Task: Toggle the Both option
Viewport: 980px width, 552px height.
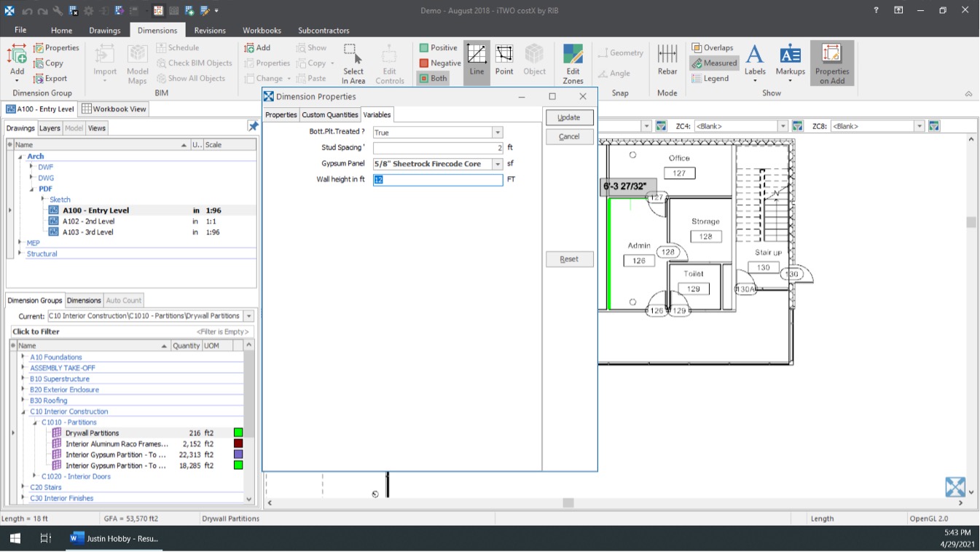Action: coord(434,79)
